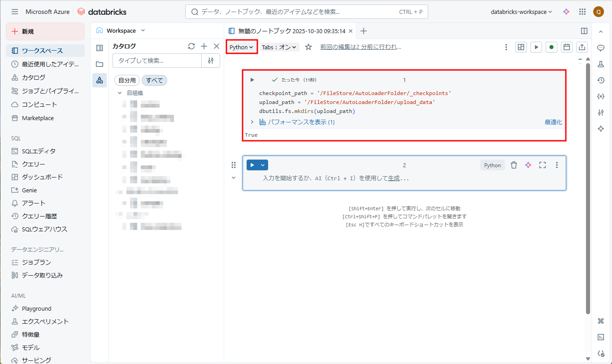Open the comments panel in right sidebar

tap(601, 48)
